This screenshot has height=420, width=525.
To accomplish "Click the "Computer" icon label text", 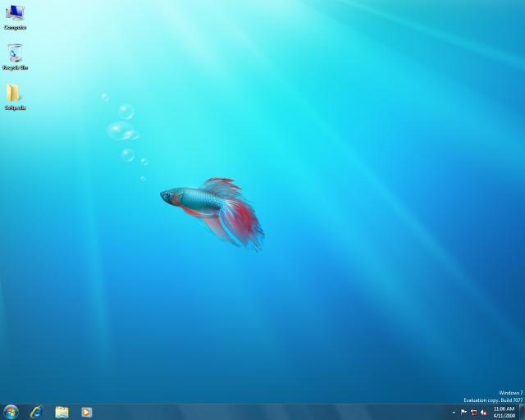I will coord(15,27).
